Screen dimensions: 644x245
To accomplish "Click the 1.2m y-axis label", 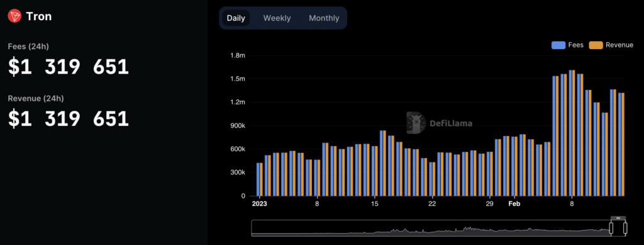I will coord(237,102).
